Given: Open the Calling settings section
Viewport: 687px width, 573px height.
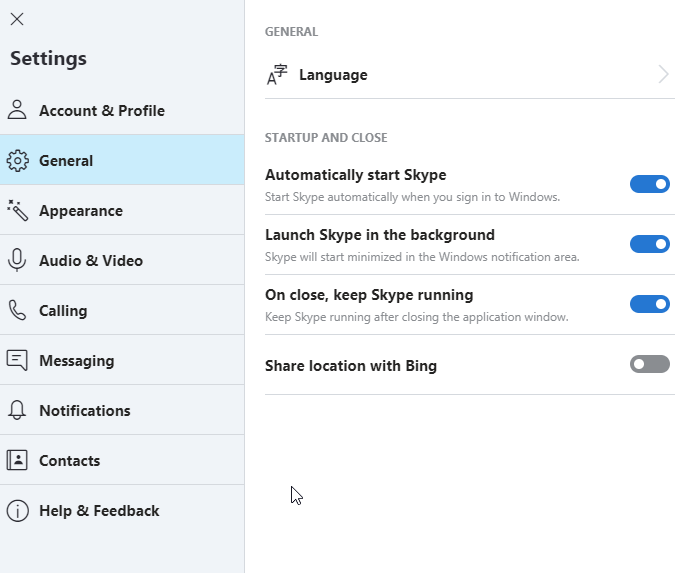Looking at the screenshot, I should pos(122,310).
